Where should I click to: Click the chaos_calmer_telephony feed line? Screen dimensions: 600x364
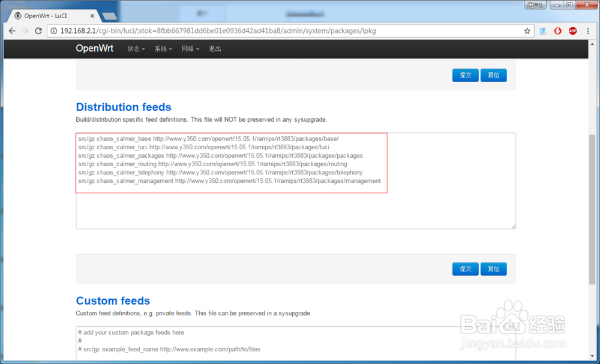pos(220,173)
